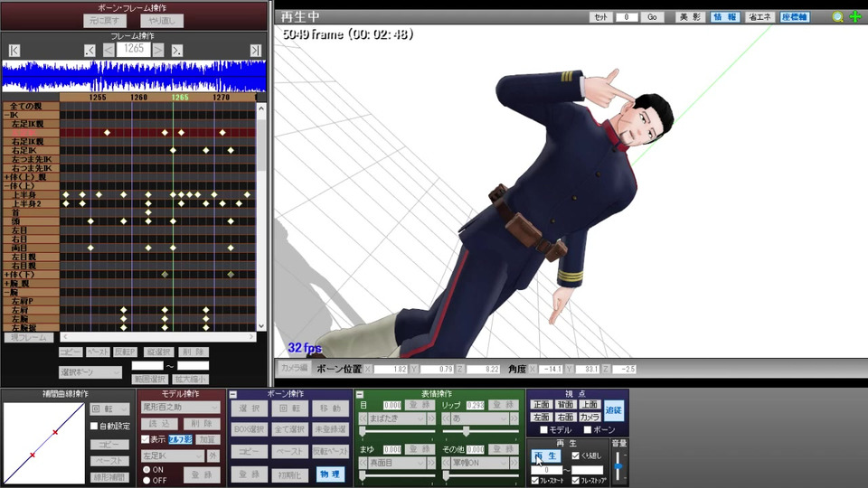Go to previous keyframe (.<) button

point(90,51)
